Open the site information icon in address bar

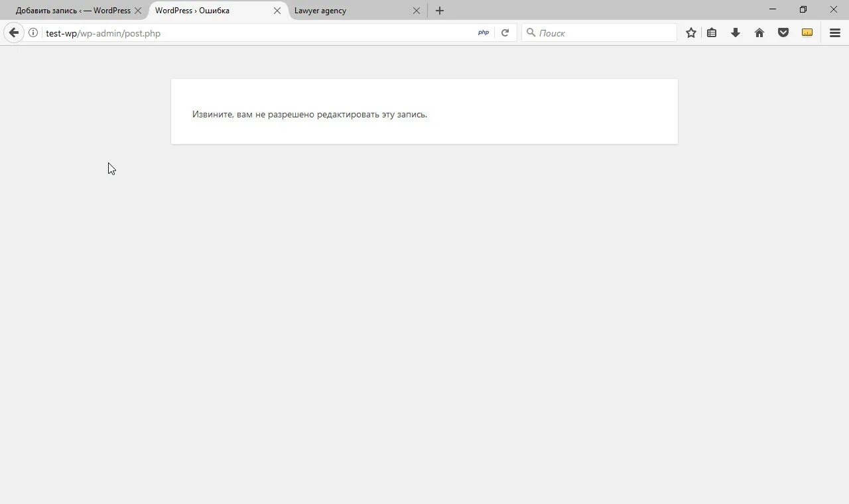tap(33, 32)
